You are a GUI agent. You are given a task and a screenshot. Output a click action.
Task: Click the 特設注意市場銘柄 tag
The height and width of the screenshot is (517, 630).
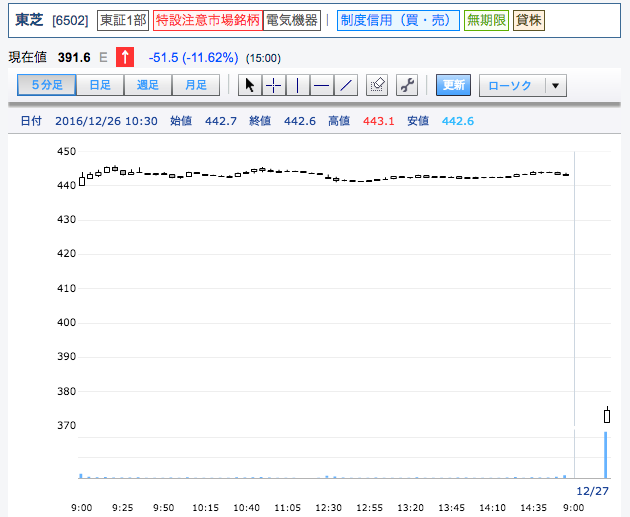[x=208, y=20]
